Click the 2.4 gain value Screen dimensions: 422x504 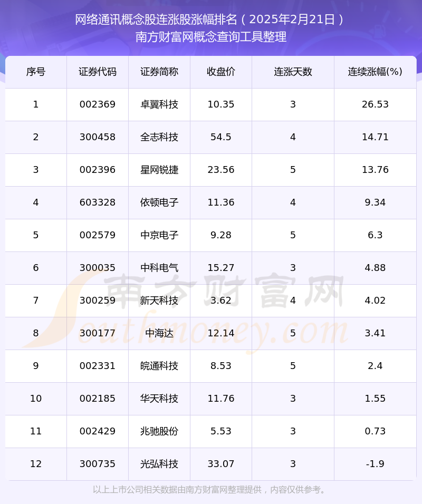375,366
